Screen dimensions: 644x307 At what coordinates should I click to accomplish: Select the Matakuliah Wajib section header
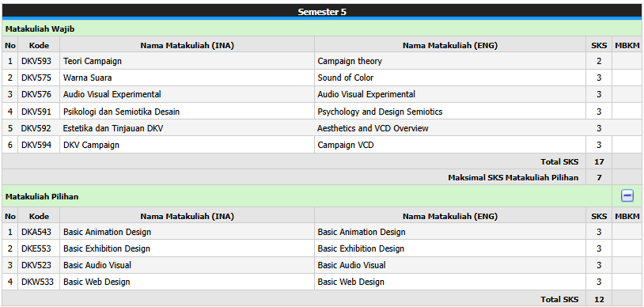click(x=322, y=28)
